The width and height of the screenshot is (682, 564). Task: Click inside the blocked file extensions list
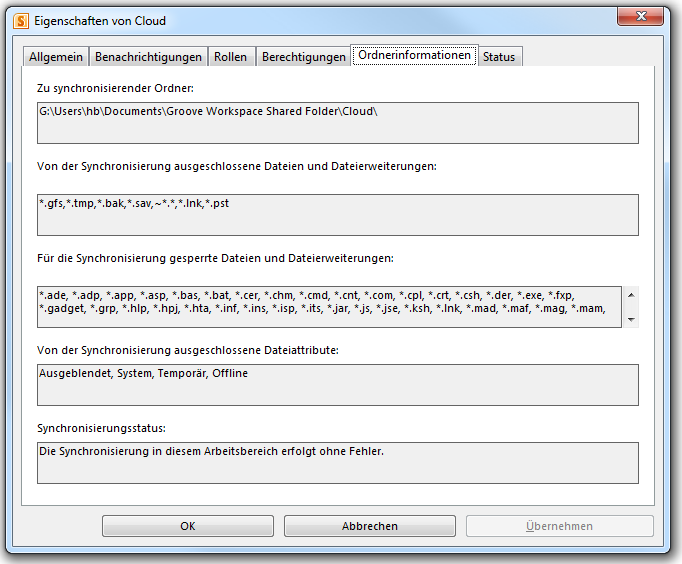coord(328,307)
